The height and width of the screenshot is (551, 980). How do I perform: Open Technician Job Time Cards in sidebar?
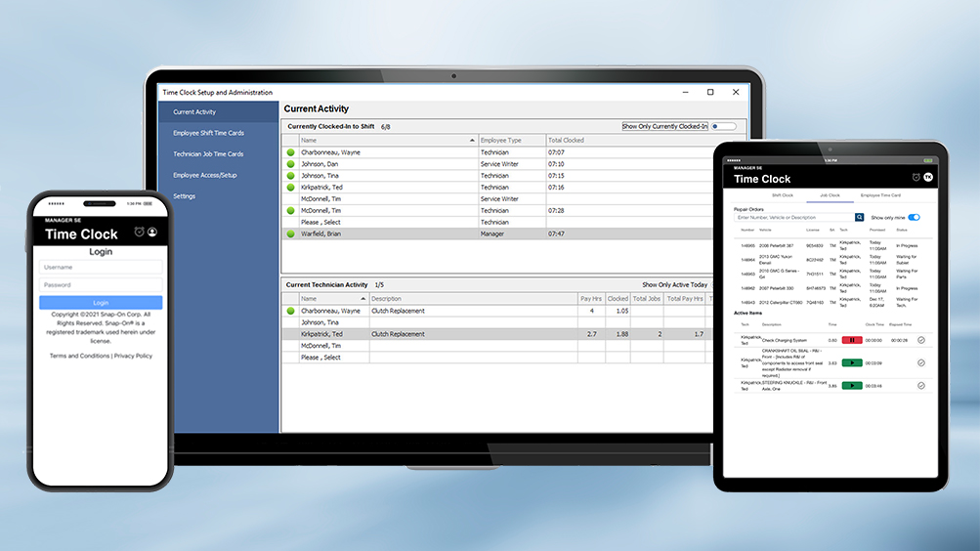pos(208,154)
